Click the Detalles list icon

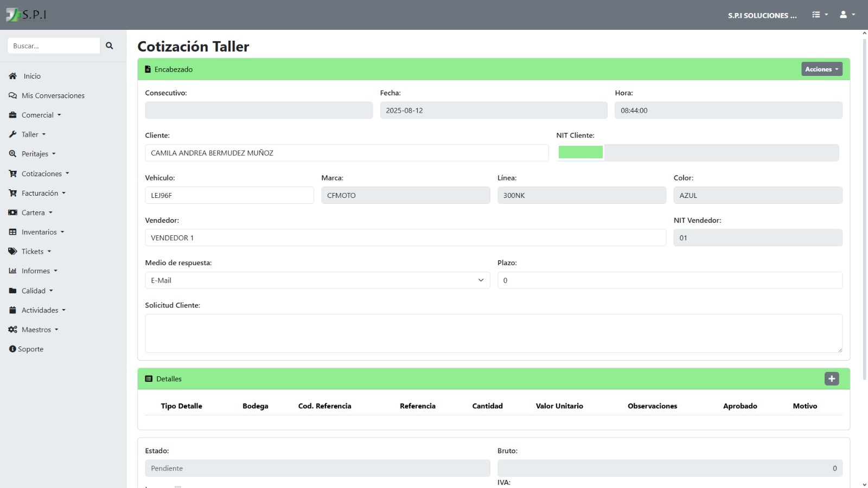click(x=149, y=379)
